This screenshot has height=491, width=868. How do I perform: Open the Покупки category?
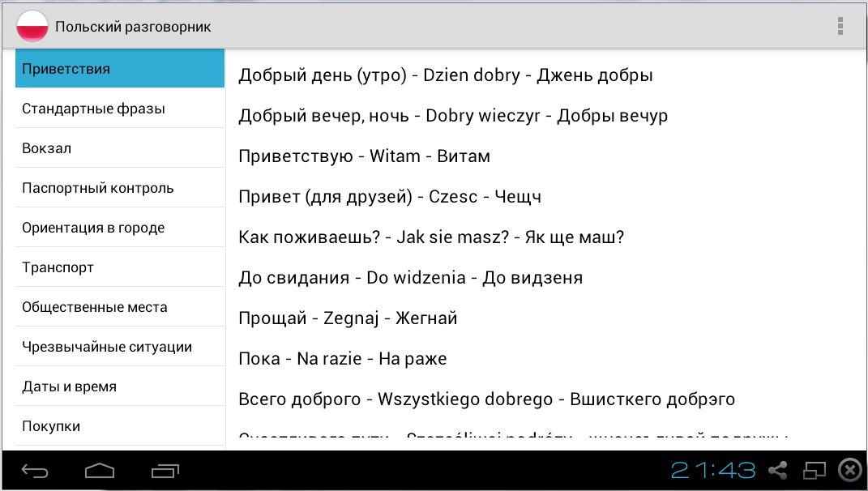[x=120, y=426]
